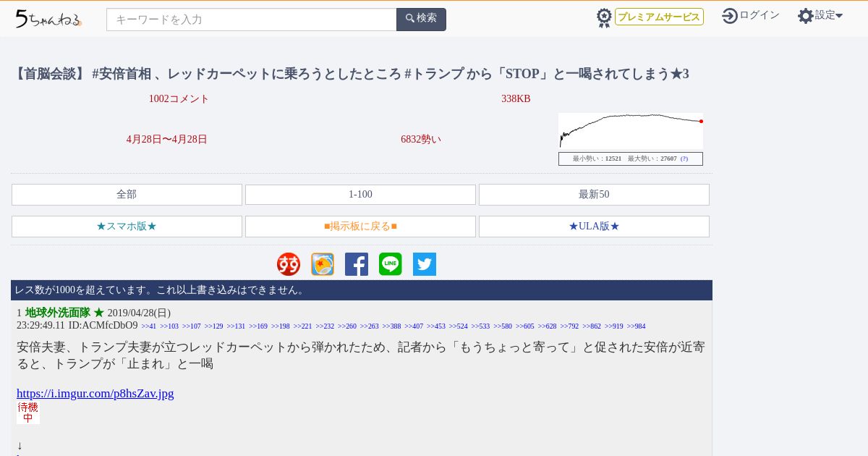This screenshot has height=456, width=868.
Task: Click the login arrow icon
Action: point(730,15)
